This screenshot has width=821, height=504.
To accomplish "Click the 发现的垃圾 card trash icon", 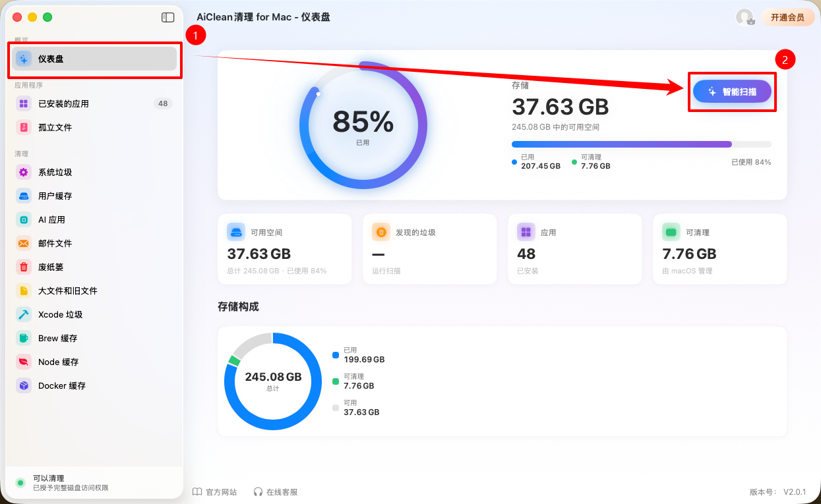I will (x=381, y=232).
